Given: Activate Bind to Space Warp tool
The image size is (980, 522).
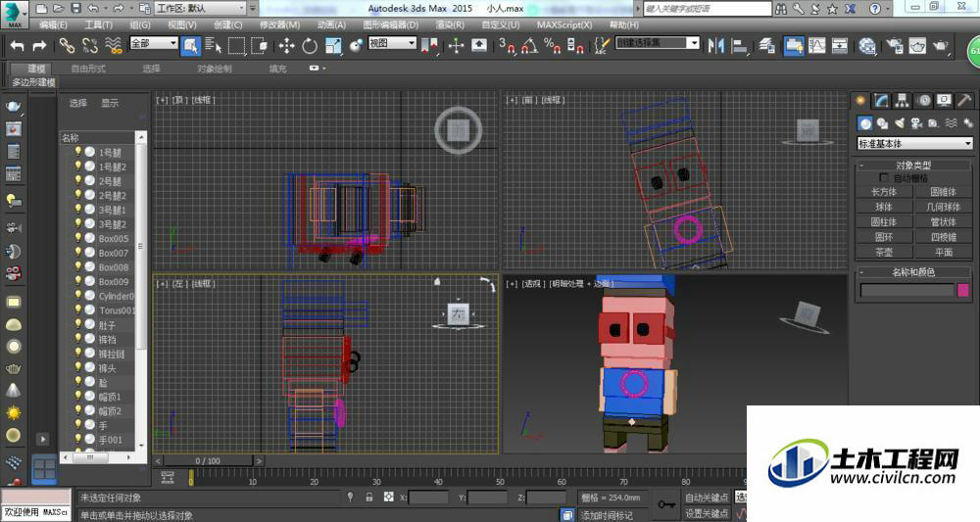Looking at the screenshot, I should coord(113,46).
